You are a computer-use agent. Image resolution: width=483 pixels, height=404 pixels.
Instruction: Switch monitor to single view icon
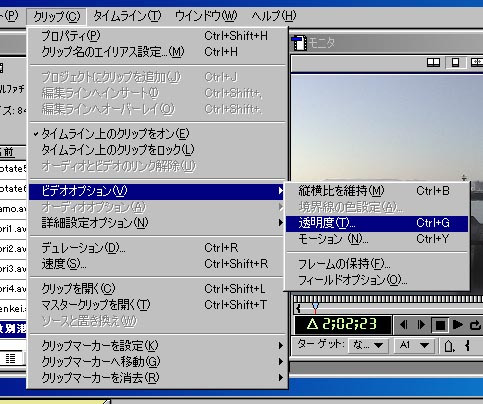coord(455,62)
